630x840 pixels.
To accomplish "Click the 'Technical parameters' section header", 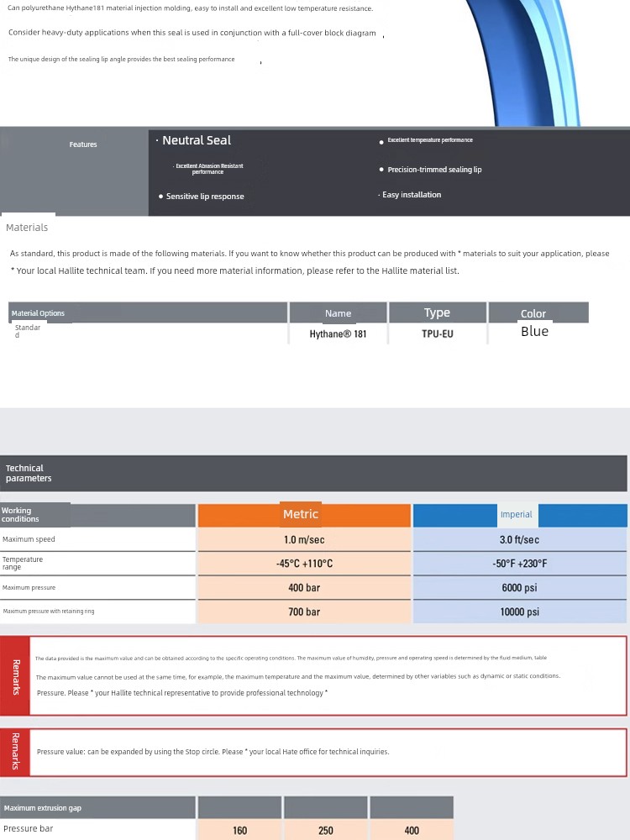I will 313,473.
